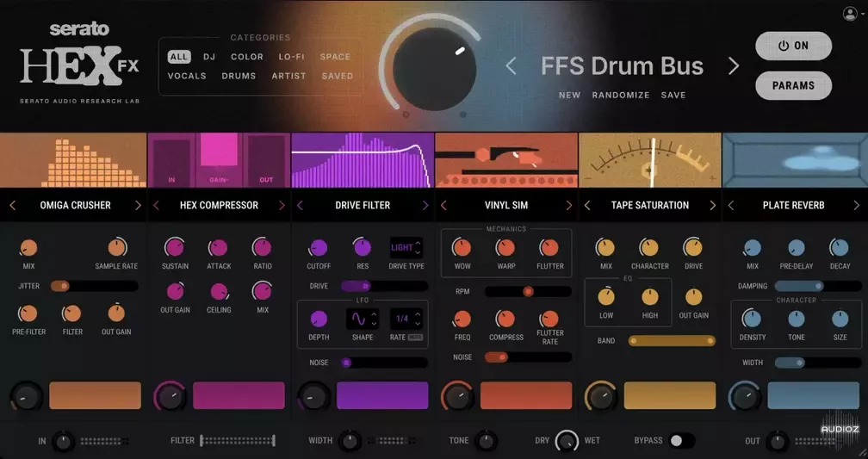The height and width of the screenshot is (459, 868).
Task: Toggle the red Vinyl Sim enable pad
Action: click(526, 395)
